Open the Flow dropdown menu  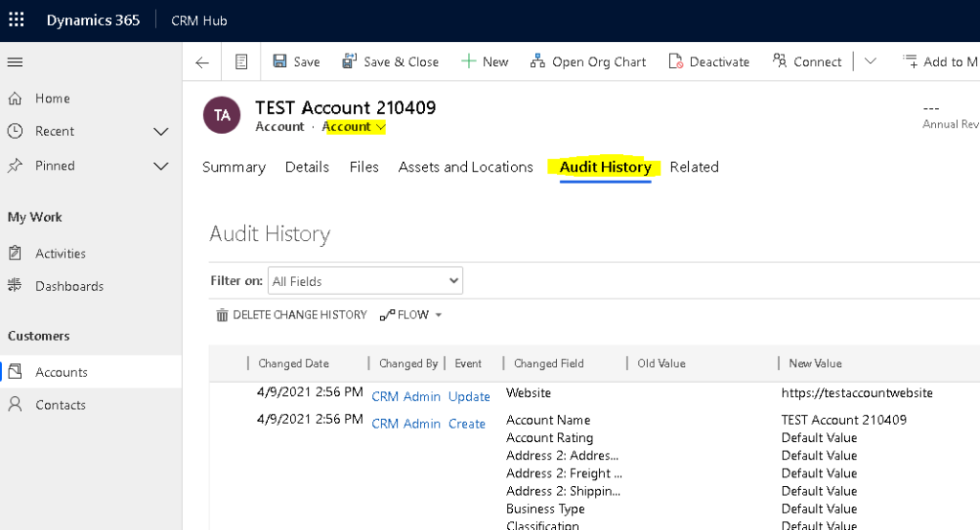point(412,315)
